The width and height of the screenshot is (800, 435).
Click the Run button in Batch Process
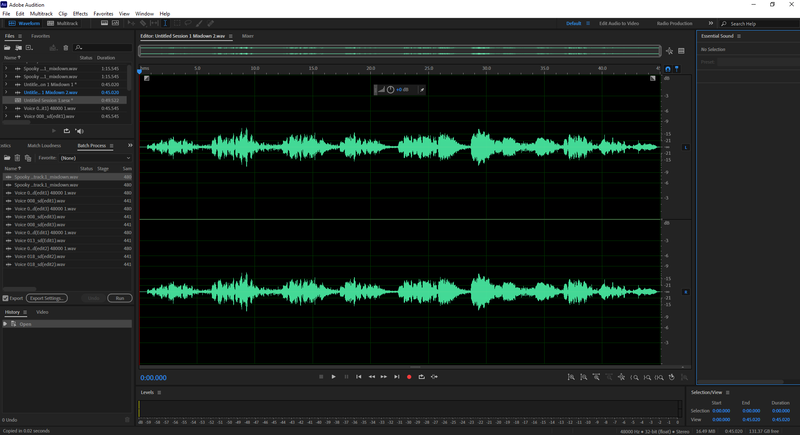pyautogui.click(x=119, y=298)
